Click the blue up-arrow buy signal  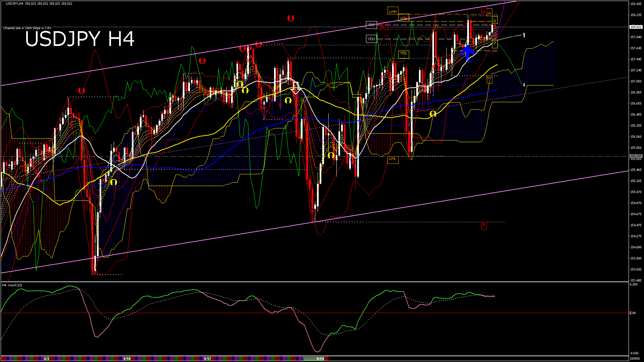click(x=467, y=52)
